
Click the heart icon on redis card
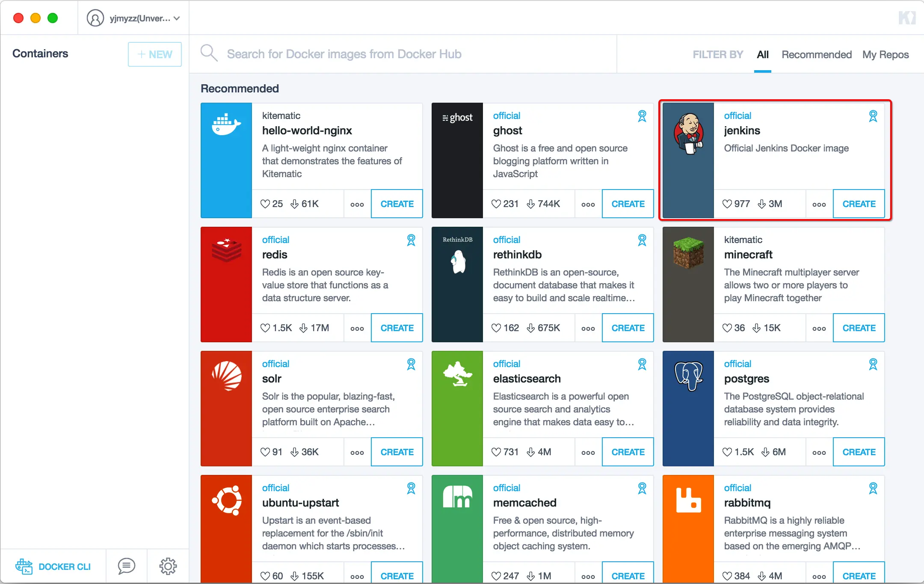coord(265,328)
